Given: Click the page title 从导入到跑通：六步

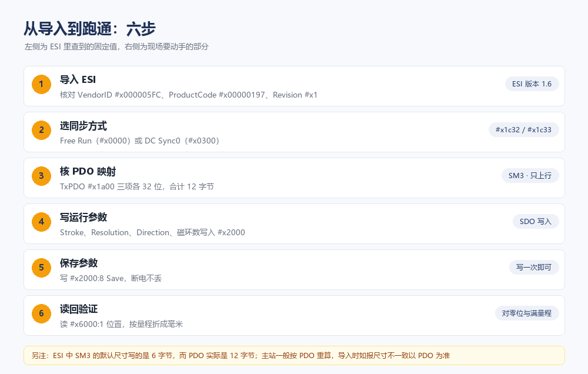Looking at the screenshot, I should (x=89, y=29).
